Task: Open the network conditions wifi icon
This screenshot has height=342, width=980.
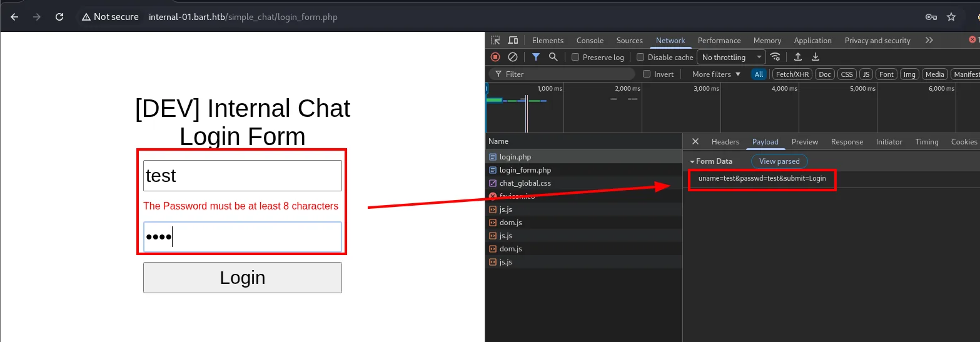Action: point(775,57)
